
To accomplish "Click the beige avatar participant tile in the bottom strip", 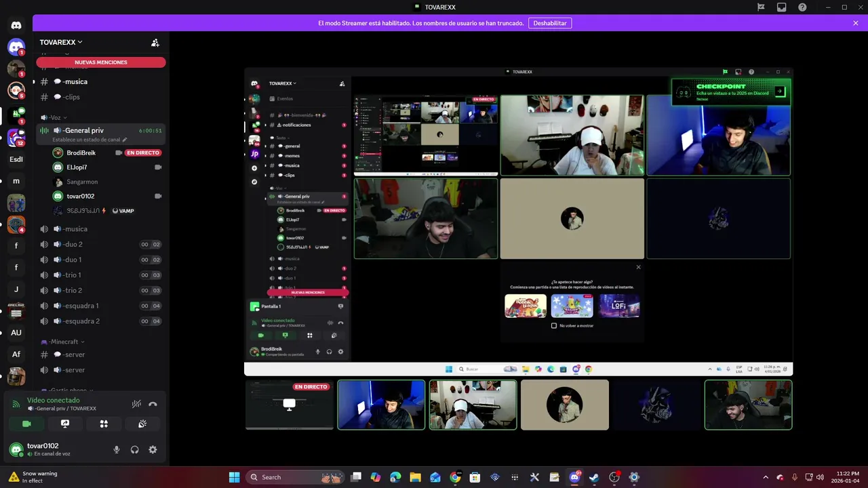I will [x=565, y=405].
